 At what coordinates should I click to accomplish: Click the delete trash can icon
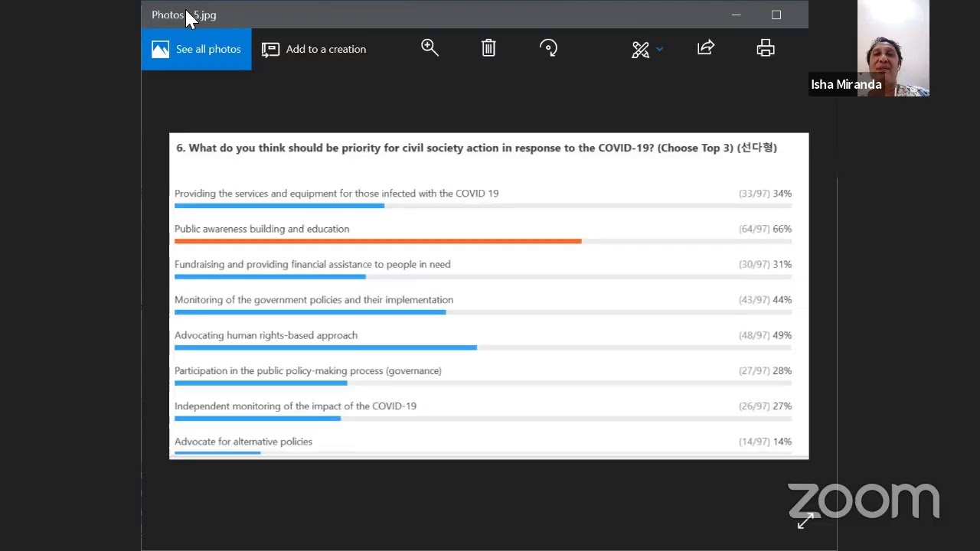(488, 48)
